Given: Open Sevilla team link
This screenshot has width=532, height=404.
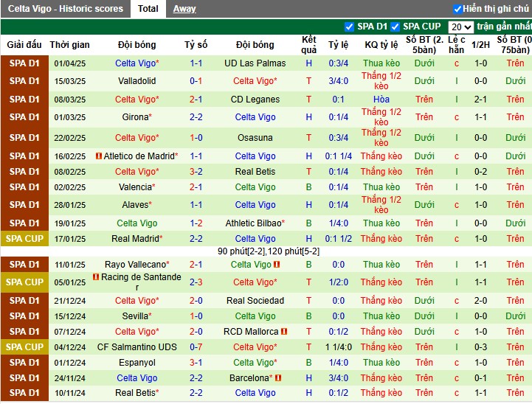Looking at the screenshot, I should click(135, 316).
